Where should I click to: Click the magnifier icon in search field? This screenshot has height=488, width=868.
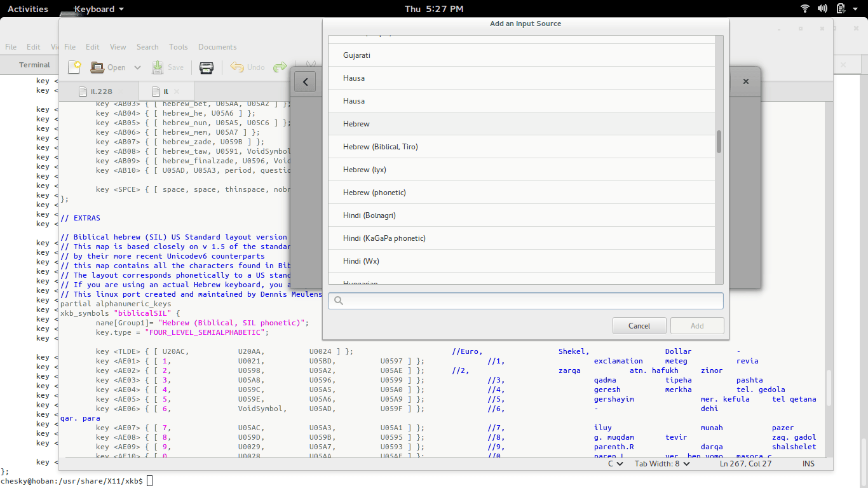coord(339,301)
